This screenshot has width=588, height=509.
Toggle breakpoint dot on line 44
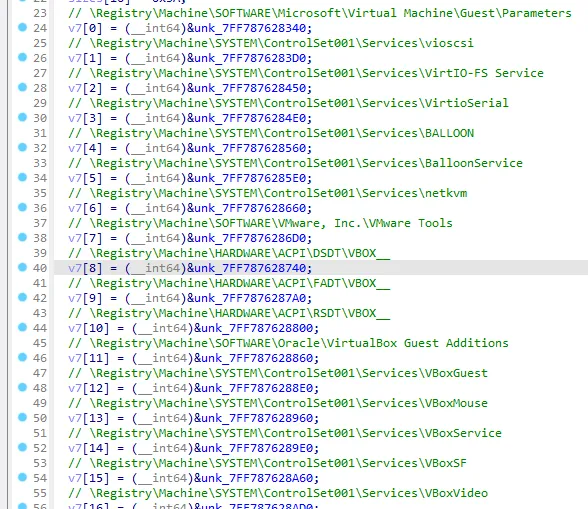(x=22, y=327)
